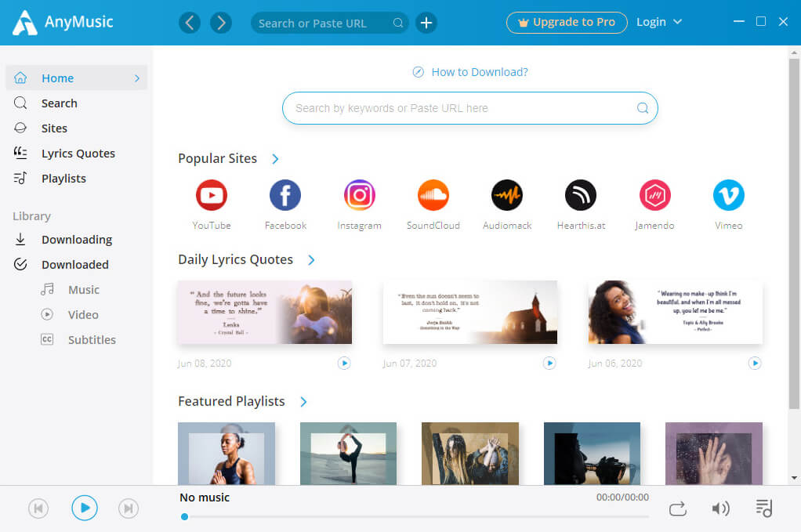Open the play queue list icon

pos(764,508)
